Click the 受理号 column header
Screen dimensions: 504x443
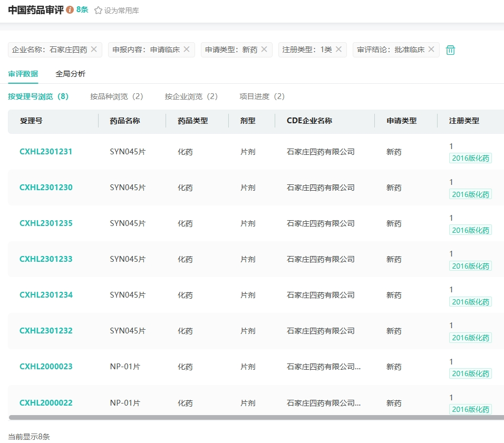31,121
